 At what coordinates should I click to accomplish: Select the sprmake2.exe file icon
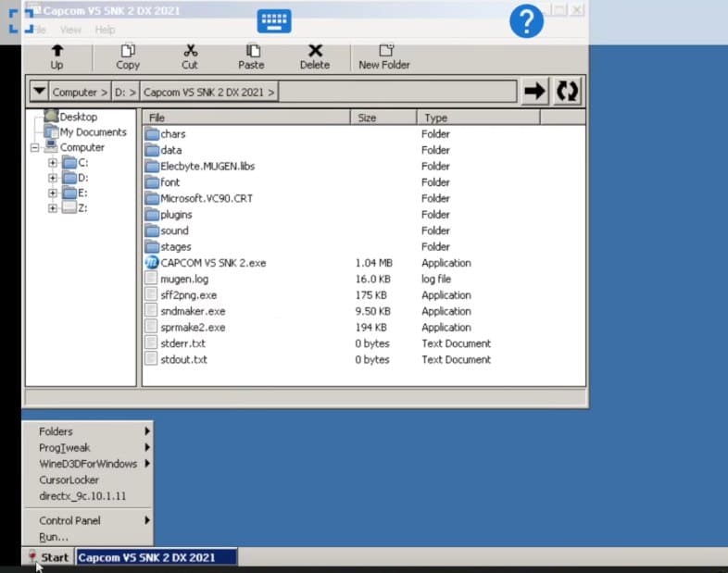tap(151, 327)
